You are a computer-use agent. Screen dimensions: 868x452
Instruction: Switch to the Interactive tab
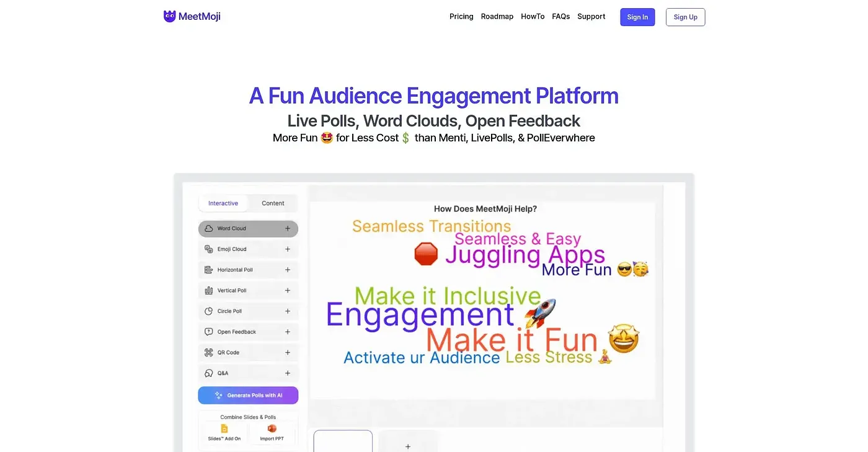tap(223, 203)
